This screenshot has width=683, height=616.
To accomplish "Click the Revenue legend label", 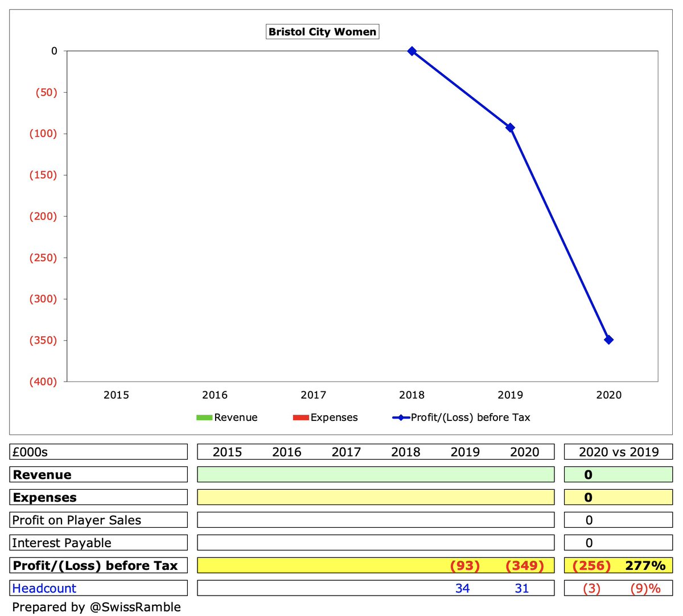I will (x=236, y=417).
